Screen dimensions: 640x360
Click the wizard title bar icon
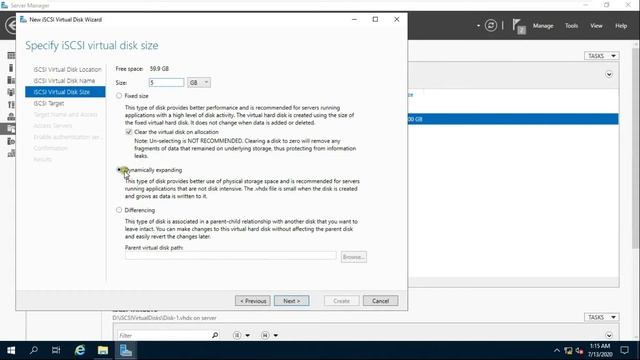click(x=23, y=19)
